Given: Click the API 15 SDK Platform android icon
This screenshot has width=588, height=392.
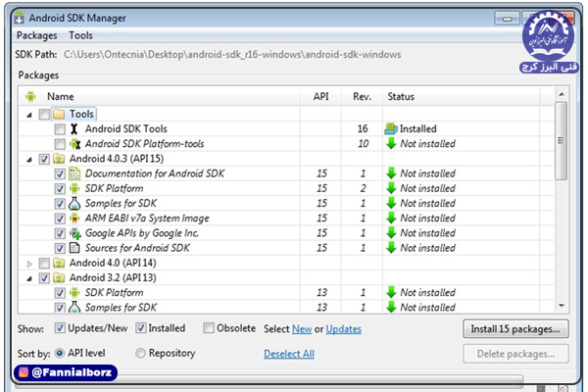Looking at the screenshot, I should 74,188.
